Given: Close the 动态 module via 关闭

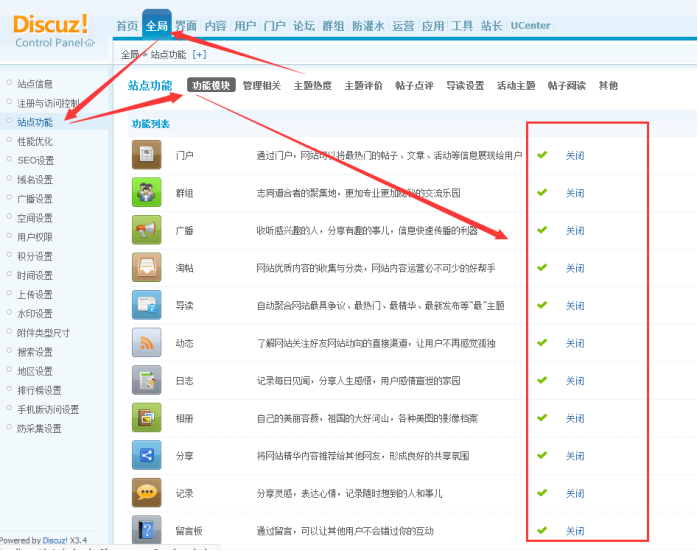Looking at the screenshot, I should point(575,344).
